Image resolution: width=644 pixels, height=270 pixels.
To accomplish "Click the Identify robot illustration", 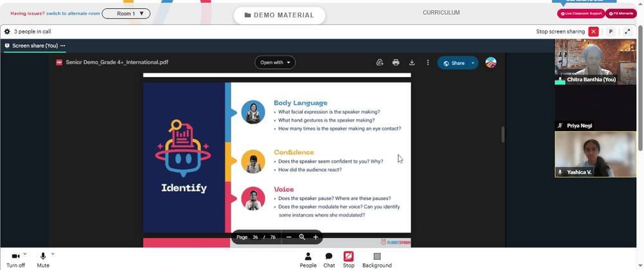I will pyautogui.click(x=183, y=147).
